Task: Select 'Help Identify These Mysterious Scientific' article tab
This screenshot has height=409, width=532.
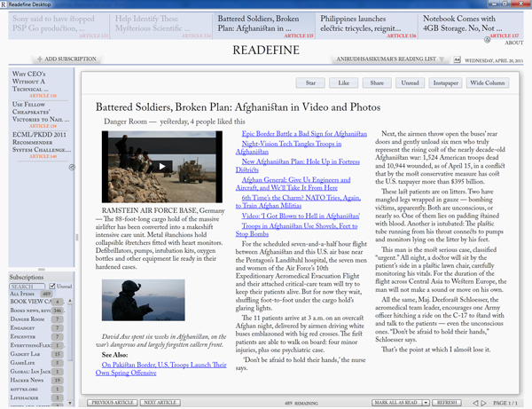Action: (161, 26)
